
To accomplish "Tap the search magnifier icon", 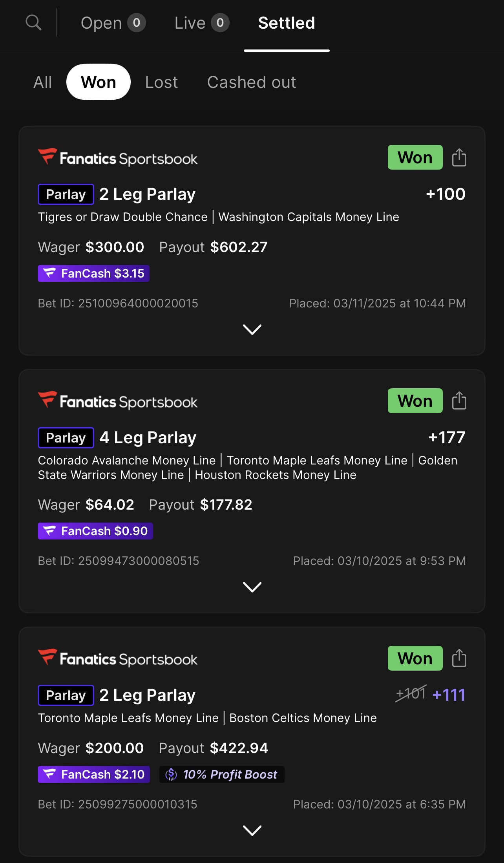I will point(33,23).
